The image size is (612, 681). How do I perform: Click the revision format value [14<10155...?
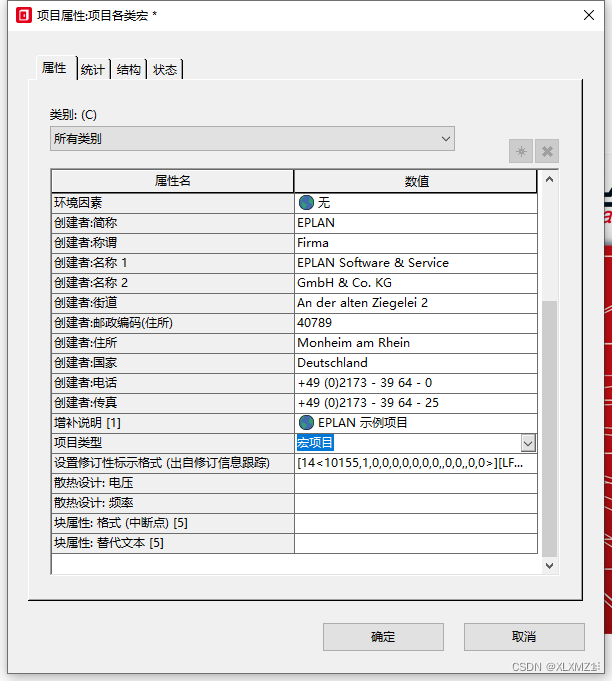(416, 463)
